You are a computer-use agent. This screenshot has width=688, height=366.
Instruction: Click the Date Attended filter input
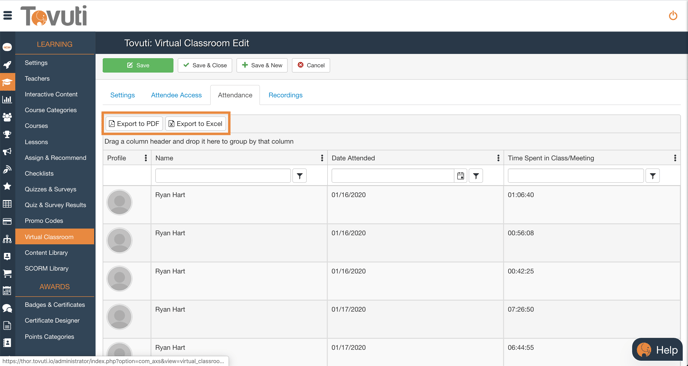(393, 176)
